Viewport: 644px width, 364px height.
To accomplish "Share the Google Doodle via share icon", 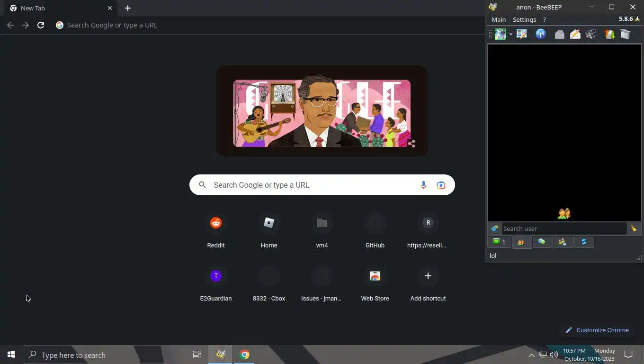I will click(x=411, y=144).
